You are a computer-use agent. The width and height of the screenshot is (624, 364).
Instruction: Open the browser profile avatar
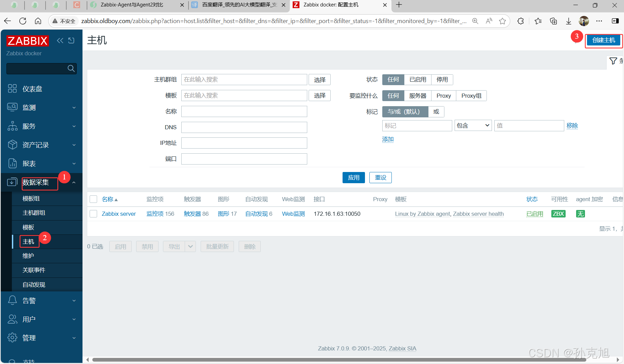pos(584,21)
